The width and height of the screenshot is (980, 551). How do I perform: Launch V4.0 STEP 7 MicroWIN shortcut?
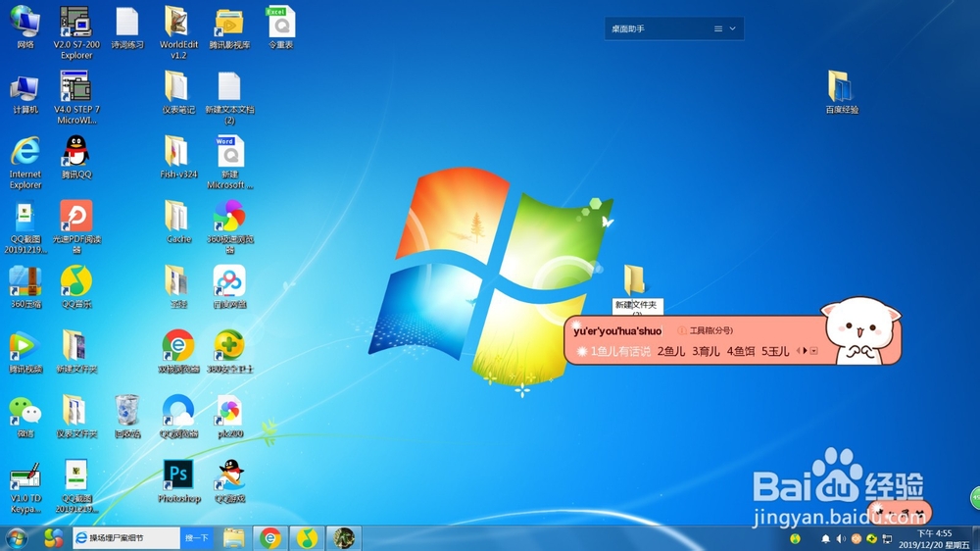pos(76,98)
